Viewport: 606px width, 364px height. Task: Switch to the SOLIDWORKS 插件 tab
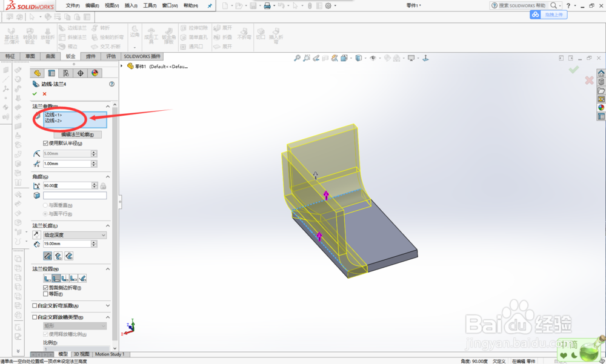tap(142, 56)
